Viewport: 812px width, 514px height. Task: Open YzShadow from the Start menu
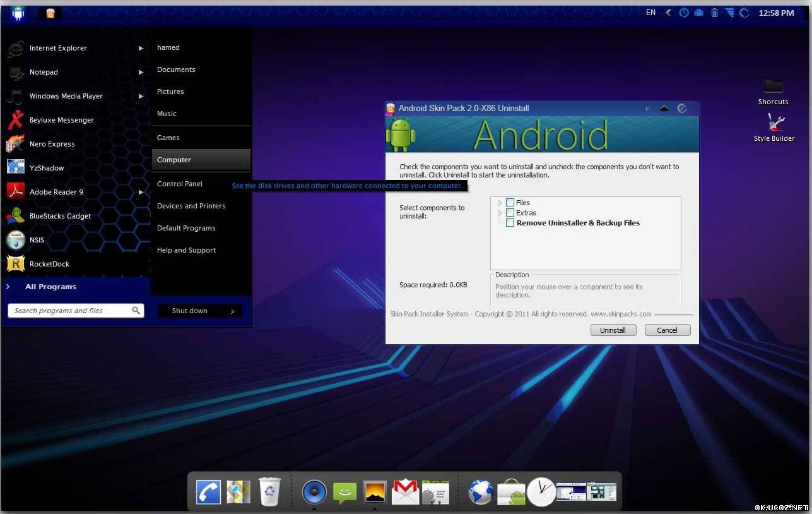(x=76, y=168)
